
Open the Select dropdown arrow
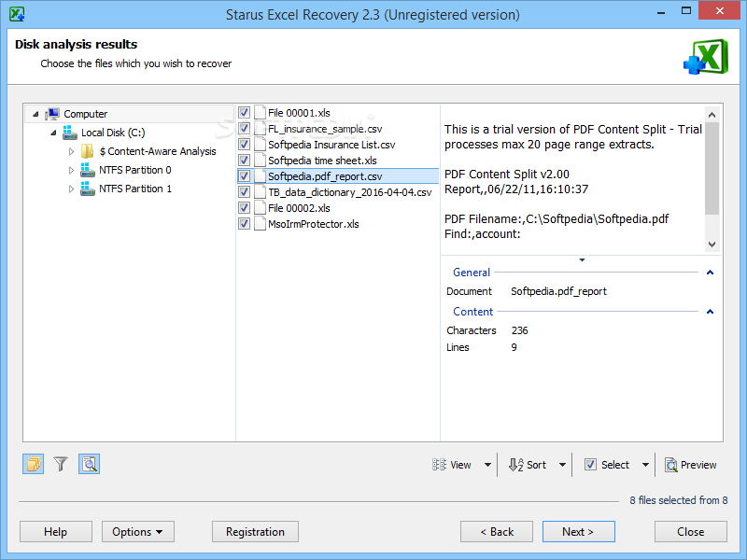pos(645,465)
